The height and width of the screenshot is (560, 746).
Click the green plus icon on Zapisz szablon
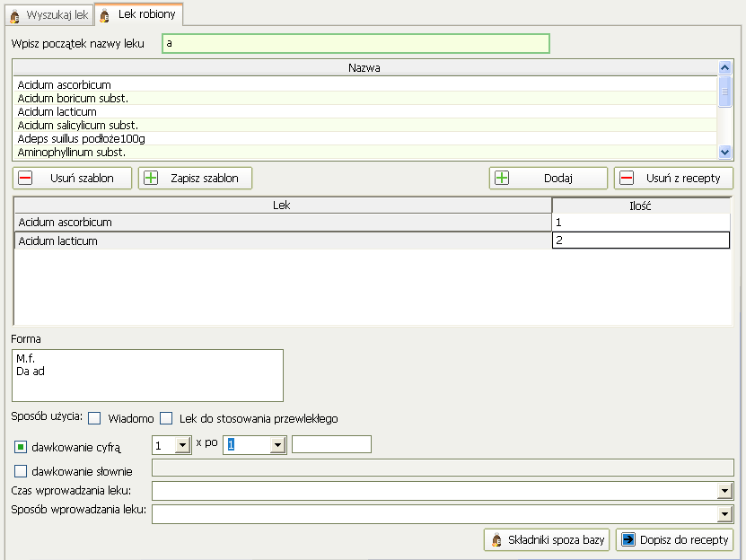(x=151, y=178)
